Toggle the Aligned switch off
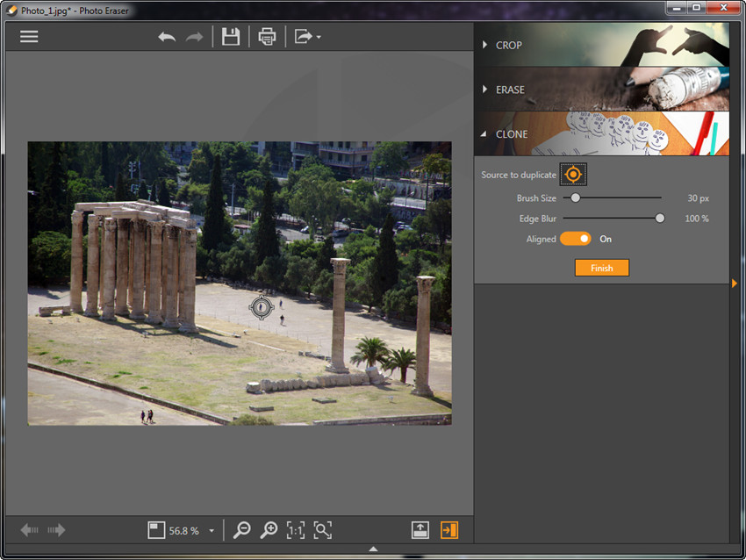 [x=575, y=239]
